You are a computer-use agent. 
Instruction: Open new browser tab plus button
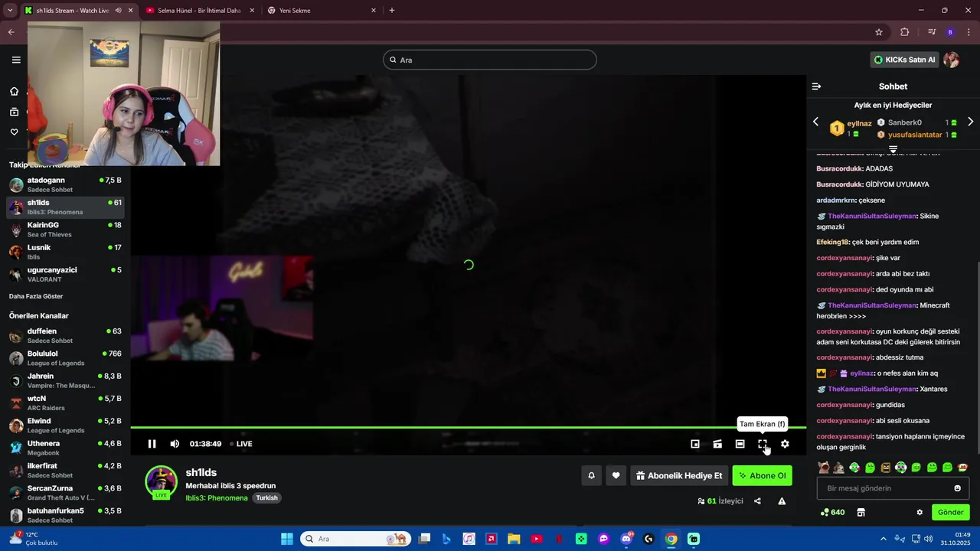392,11
